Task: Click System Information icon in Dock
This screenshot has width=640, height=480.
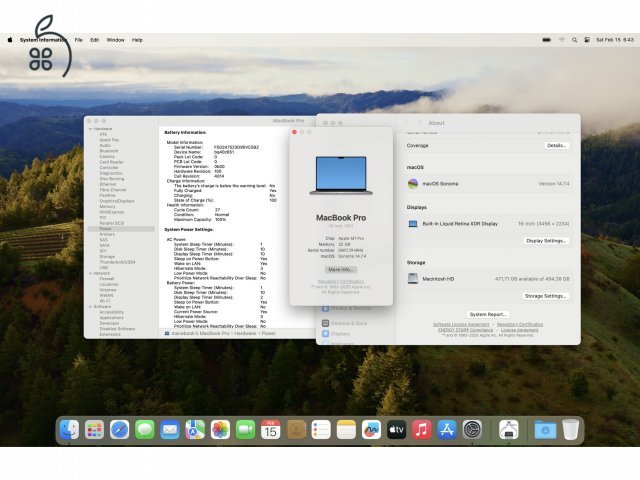Action: (509, 430)
